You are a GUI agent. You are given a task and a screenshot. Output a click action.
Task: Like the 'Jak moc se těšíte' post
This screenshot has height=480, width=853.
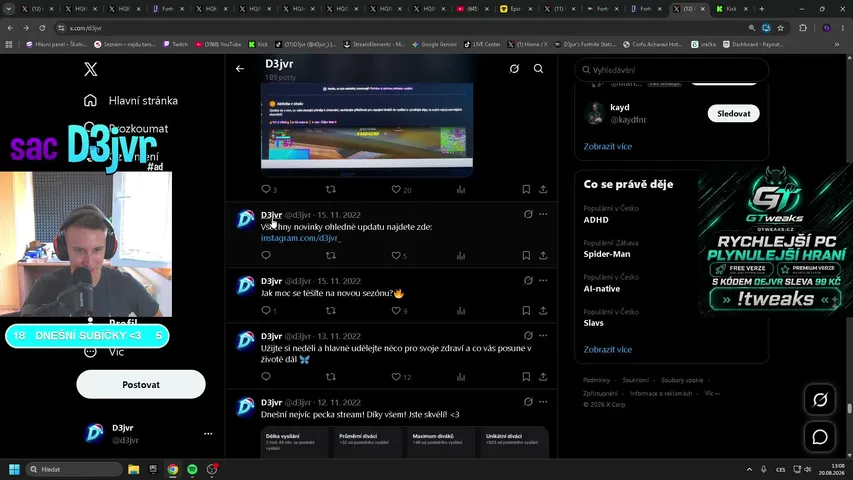tap(396, 310)
